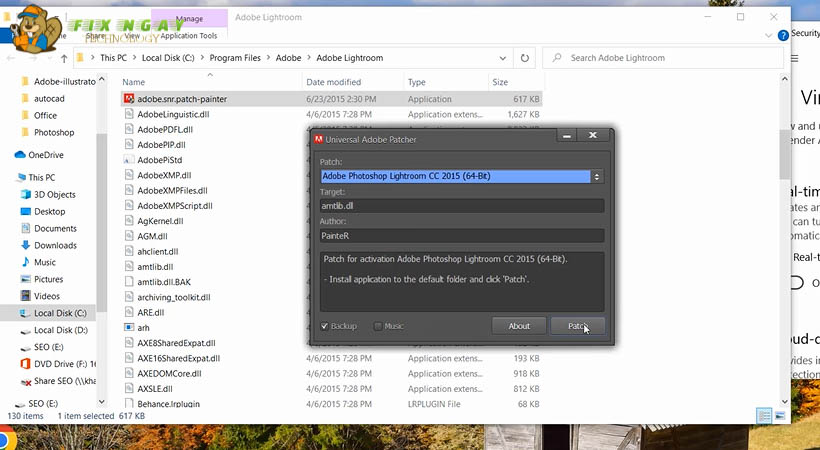Image resolution: width=820 pixels, height=450 pixels.
Task: Sort files by Date modified column
Action: 334,82
